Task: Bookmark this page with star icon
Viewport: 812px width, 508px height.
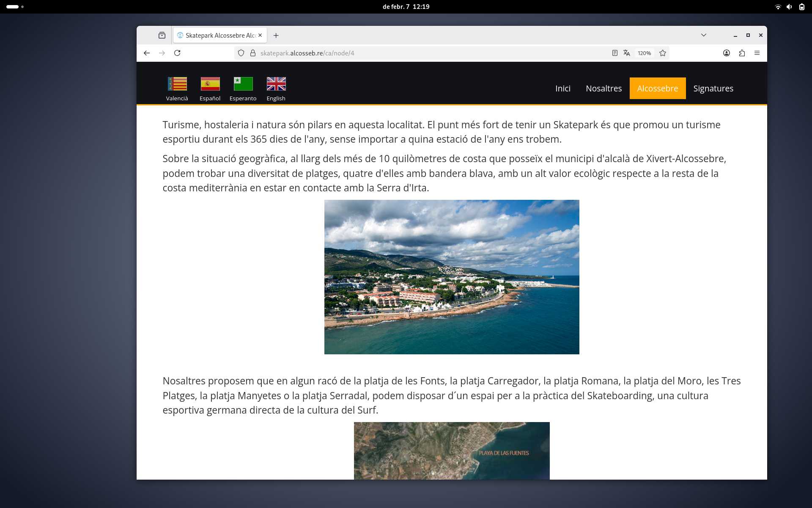Action: pos(663,53)
